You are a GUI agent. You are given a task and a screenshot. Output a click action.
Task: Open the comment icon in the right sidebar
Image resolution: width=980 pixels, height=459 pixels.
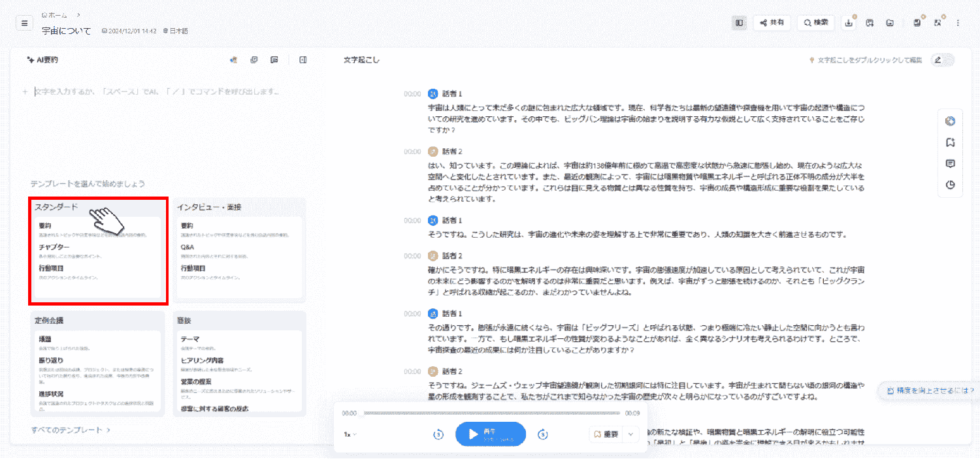(x=950, y=164)
